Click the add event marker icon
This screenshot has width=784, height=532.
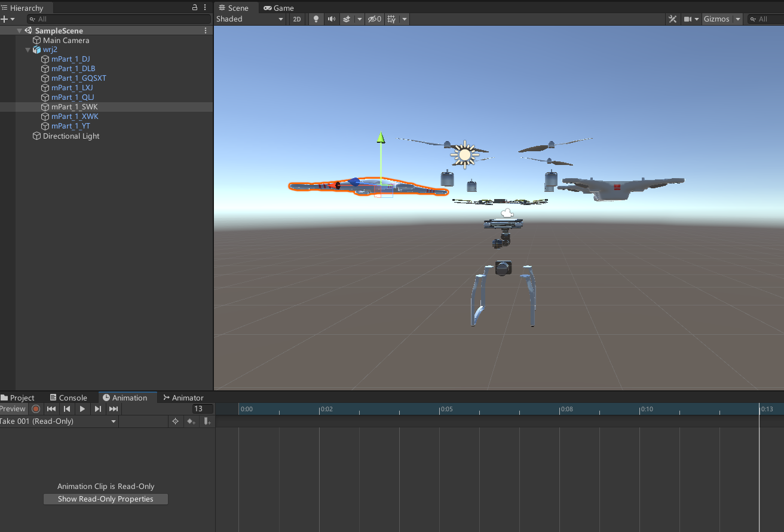[x=206, y=421]
